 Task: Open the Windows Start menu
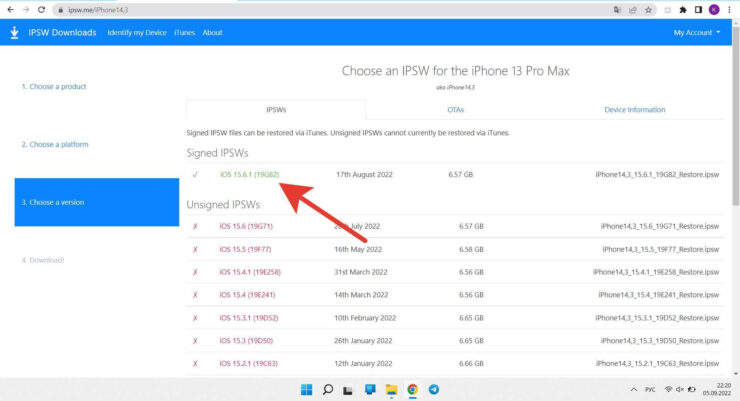tap(304, 389)
